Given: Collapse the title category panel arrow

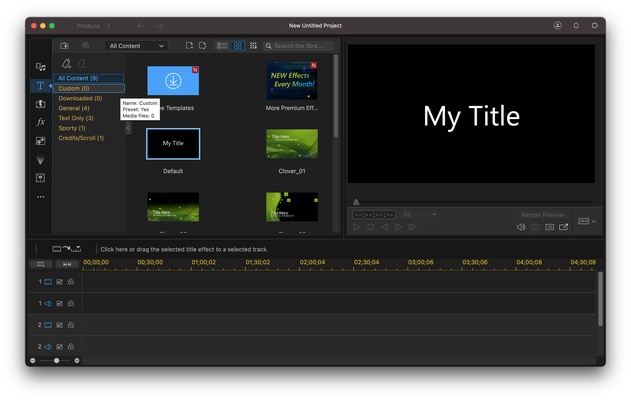Looking at the screenshot, I should pyautogui.click(x=128, y=128).
